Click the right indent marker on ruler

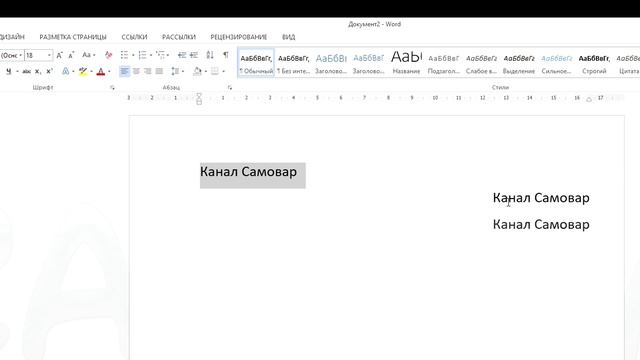[589, 99]
